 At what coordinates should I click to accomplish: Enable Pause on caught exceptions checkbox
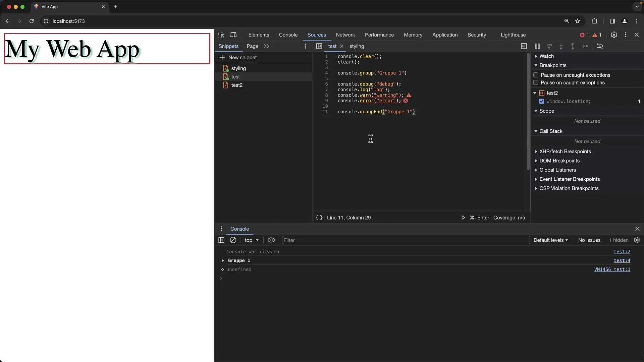click(x=536, y=83)
